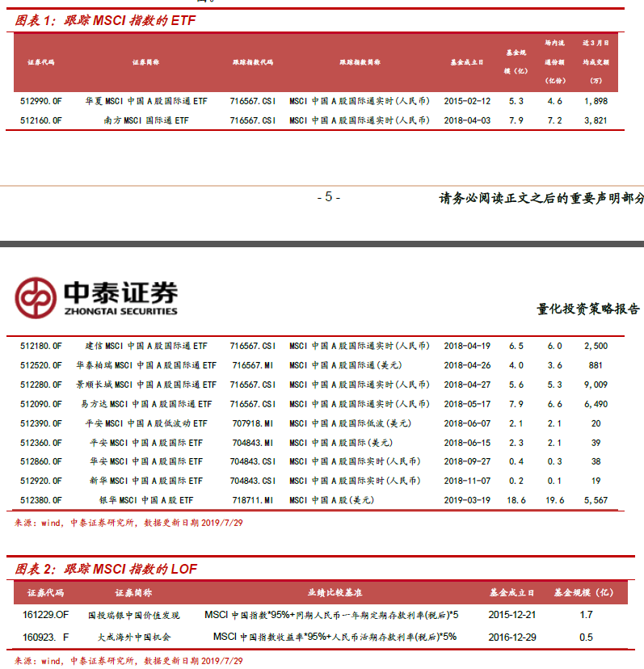Click index code 718711.MI
Viewport: 644px width, 669px height.
tap(253, 500)
